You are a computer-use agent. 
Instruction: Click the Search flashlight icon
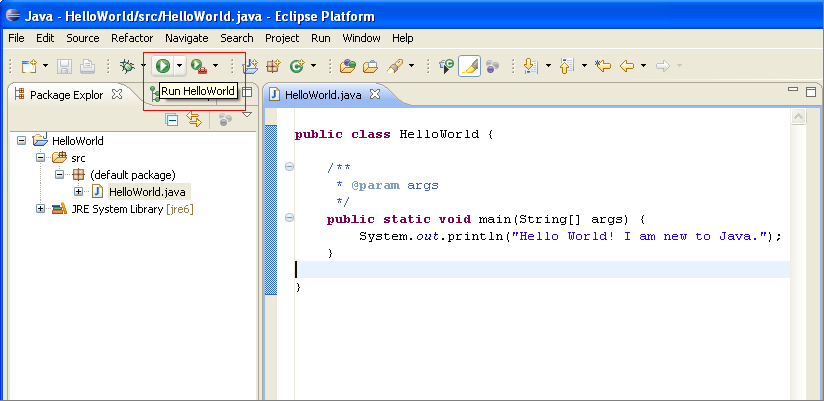tap(395, 66)
